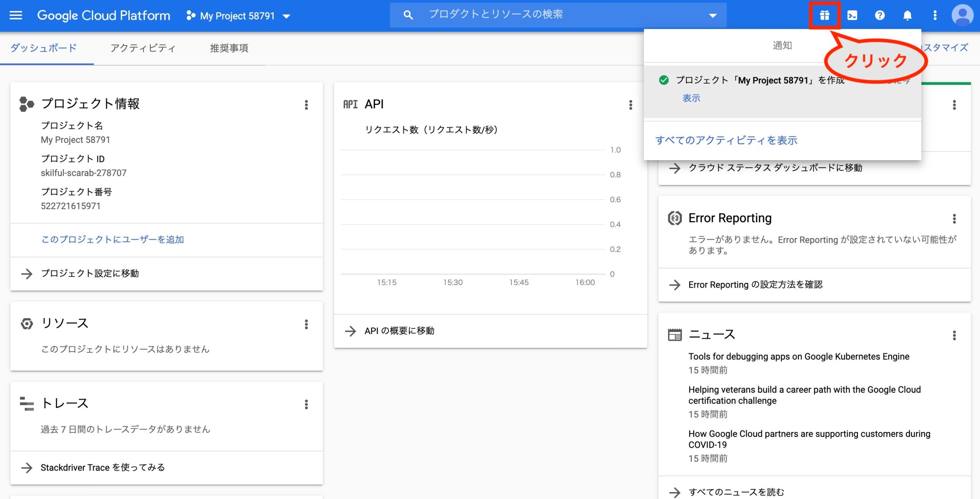Click the project ID skilful-scarab-278707

pos(83,173)
